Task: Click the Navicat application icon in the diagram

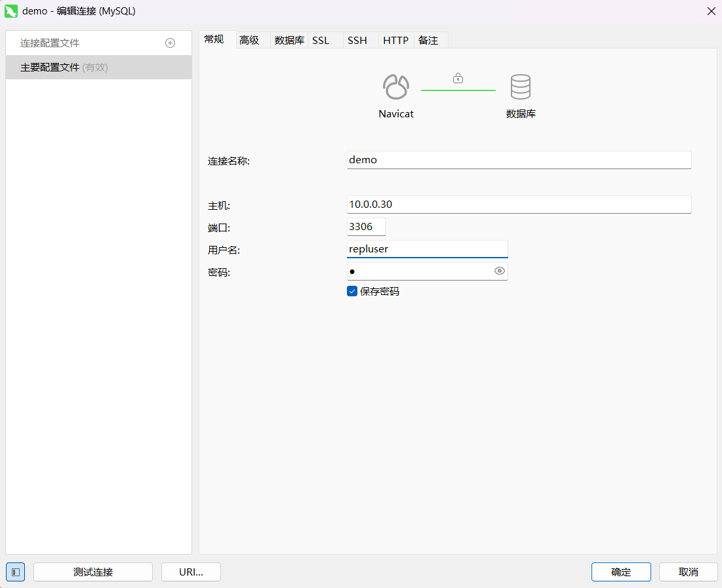Action: [x=395, y=87]
